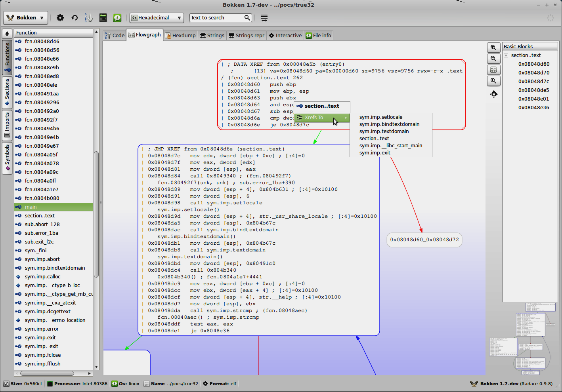562x392 pixels.
Task: Collapse the section..text tree in Basic Blocks
Action: pyautogui.click(x=506, y=55)
